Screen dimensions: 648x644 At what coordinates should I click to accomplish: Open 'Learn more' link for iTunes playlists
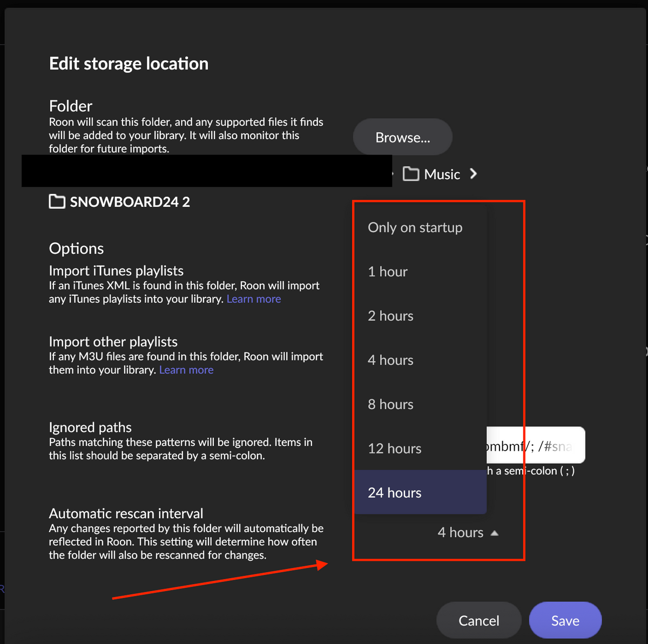click(254, 299)
